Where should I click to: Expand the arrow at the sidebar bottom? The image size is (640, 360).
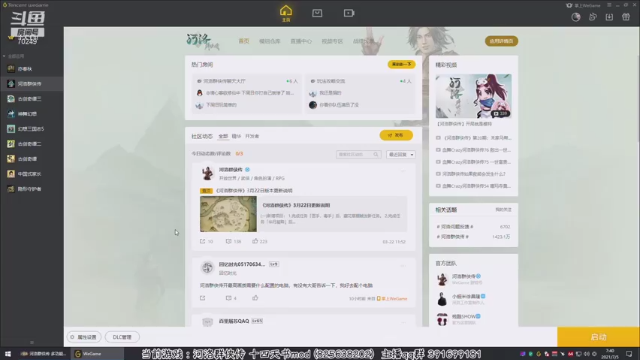pos(32,342)
